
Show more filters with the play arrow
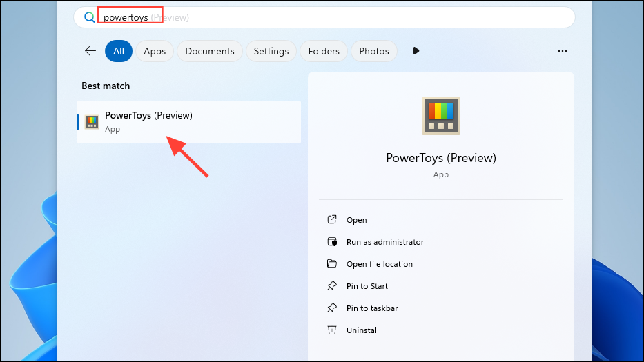[416, 51]
